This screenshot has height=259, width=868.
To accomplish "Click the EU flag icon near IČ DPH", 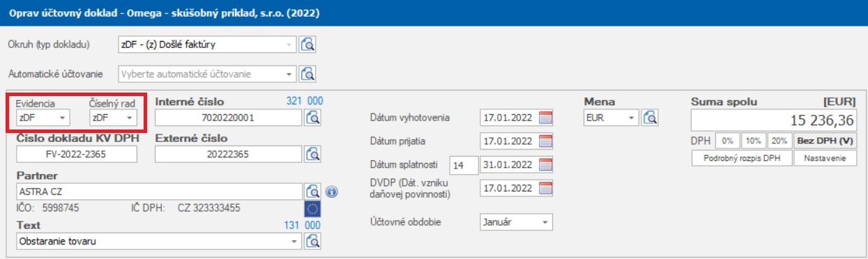I will 312,208.
